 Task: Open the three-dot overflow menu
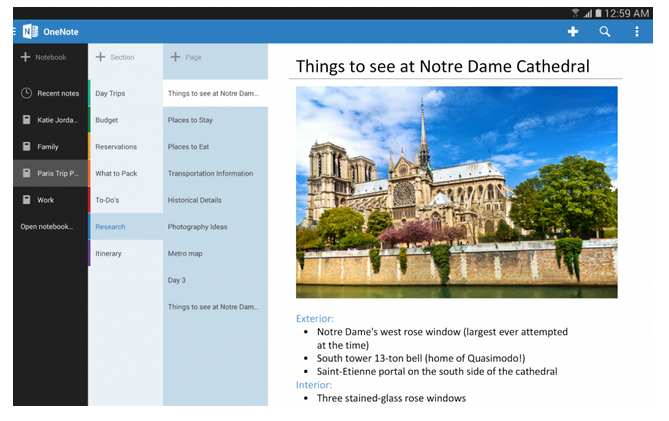click(637, 32)
